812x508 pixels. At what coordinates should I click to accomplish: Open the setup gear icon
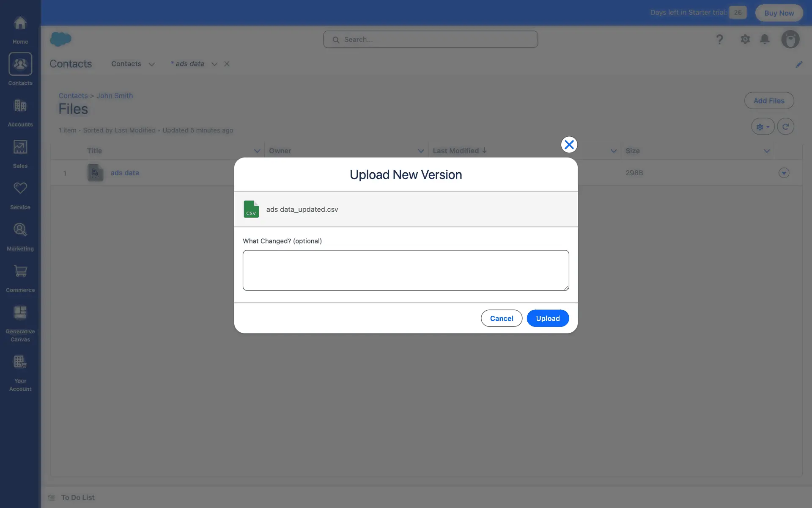[x=745, y=39]
